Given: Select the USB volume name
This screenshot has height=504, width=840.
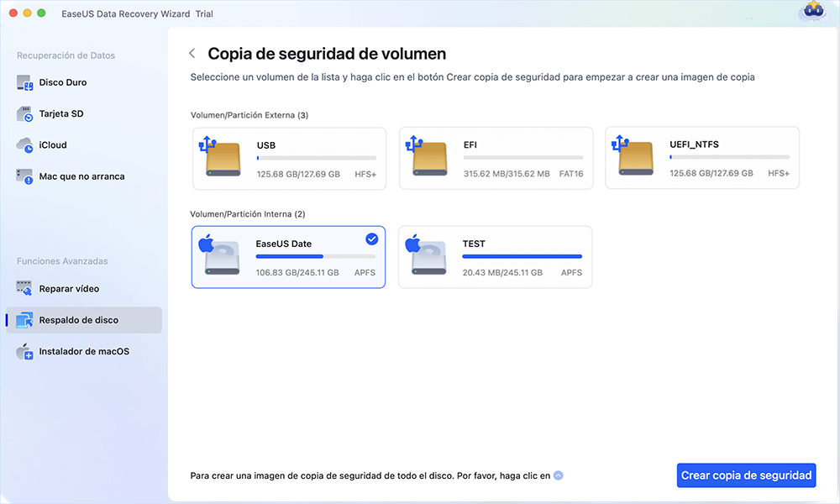Looking at the screenshot, I should tap(266, 145).
